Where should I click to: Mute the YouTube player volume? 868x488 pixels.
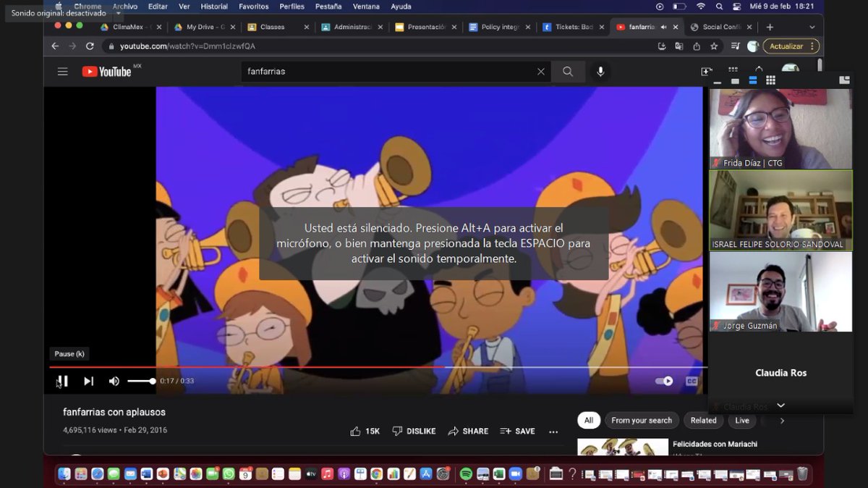(x=114, y=381)
